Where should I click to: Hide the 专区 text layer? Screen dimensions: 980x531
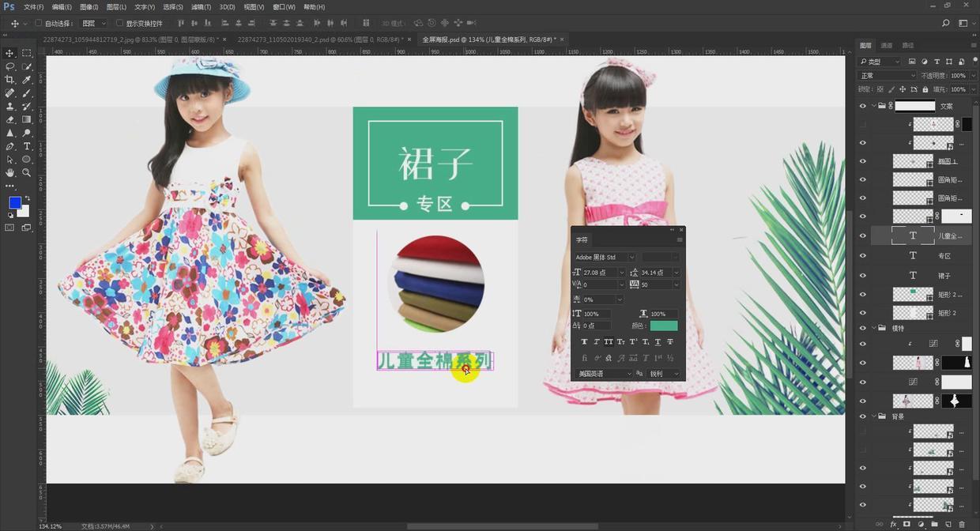click(x=862, y=256)
